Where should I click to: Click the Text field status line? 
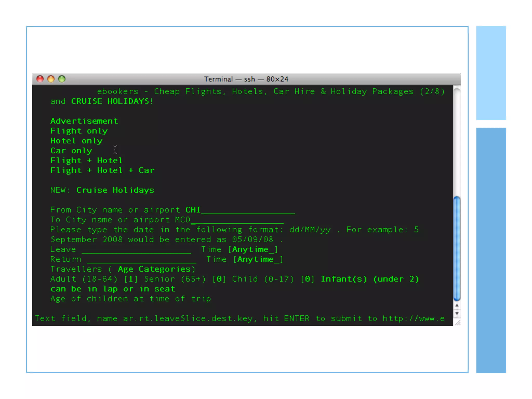tap(240, 319)
